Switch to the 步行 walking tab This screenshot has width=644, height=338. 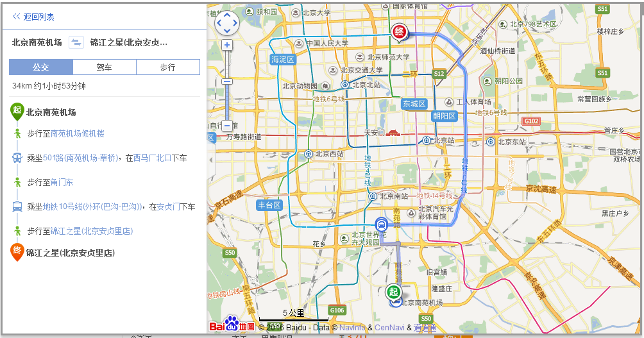pyautogui.click(x=167, y=67)
